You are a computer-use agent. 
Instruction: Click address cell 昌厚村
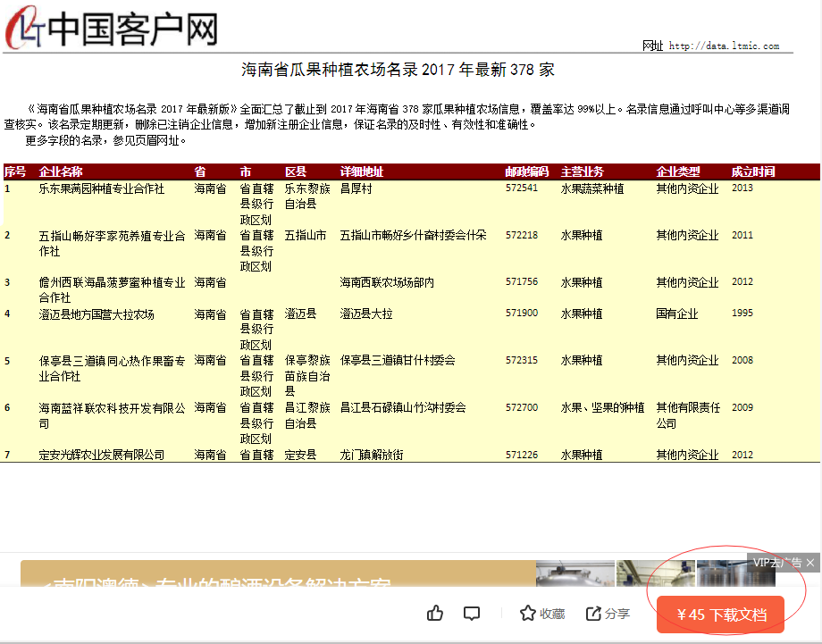(356, 188)
